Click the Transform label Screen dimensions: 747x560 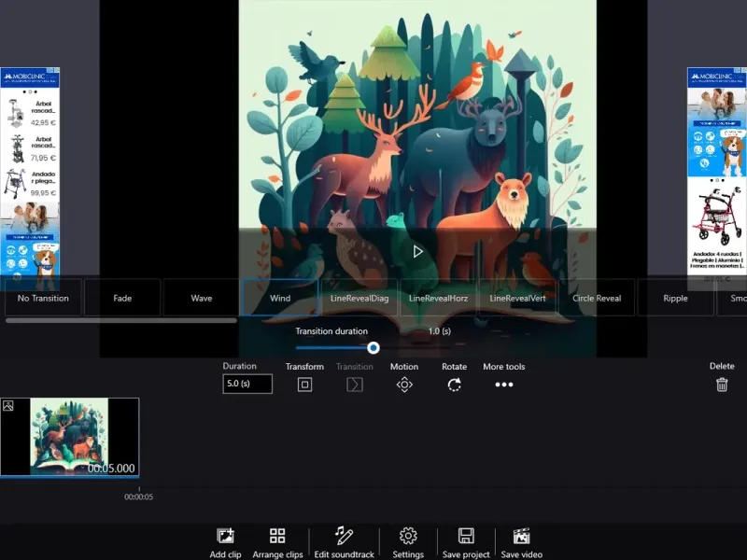click(304, 367)
